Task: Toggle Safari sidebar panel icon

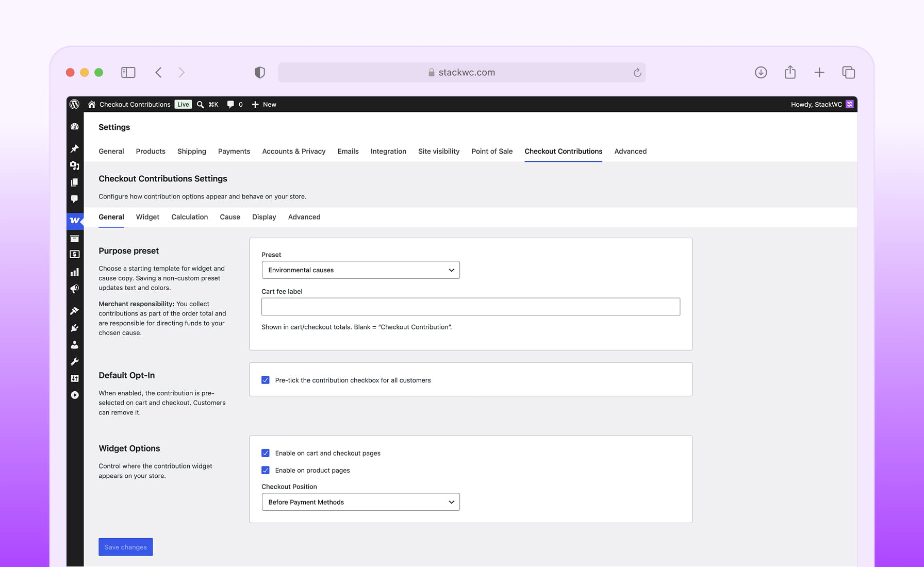Action: click(x=128, y=73)
